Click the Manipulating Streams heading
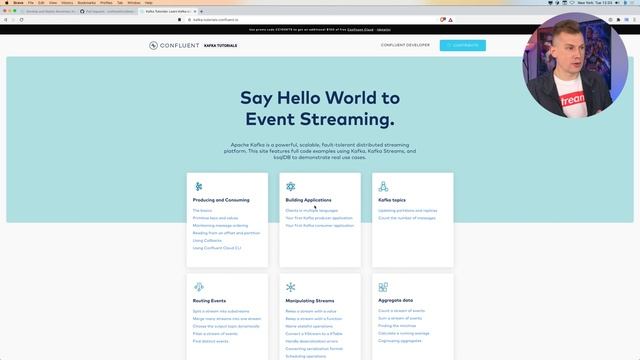 [310, 301]
